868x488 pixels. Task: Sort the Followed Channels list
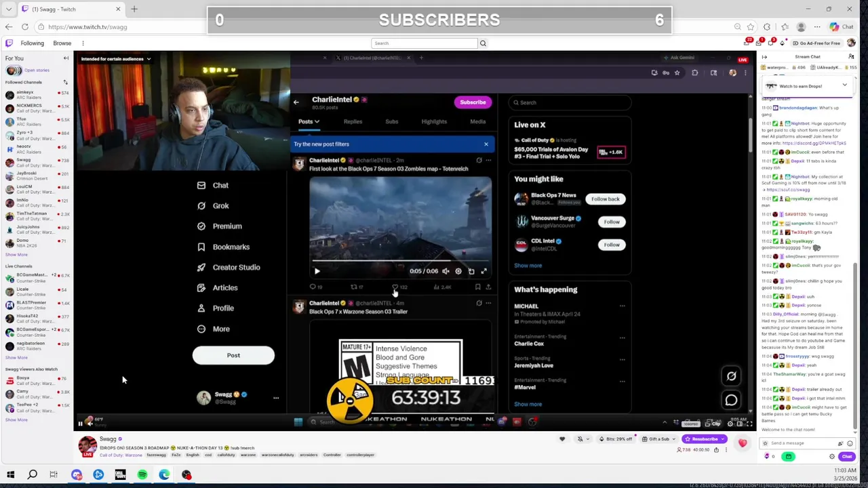[66, 82]
